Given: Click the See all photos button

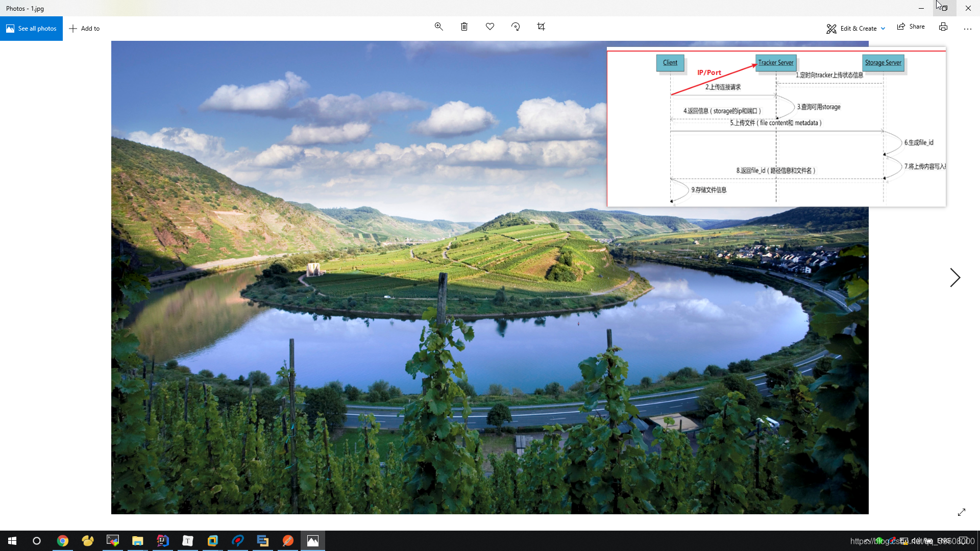Looking at the screenshot, I should 31,28.
